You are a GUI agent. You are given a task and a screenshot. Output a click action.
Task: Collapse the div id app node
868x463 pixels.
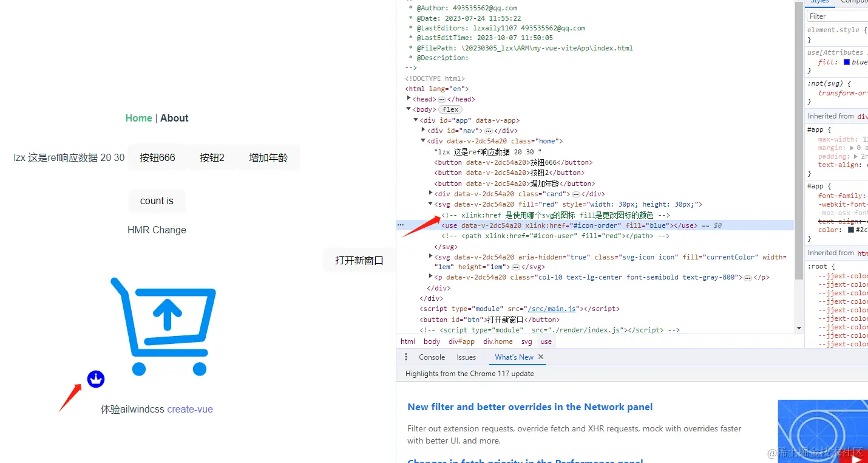416,120
